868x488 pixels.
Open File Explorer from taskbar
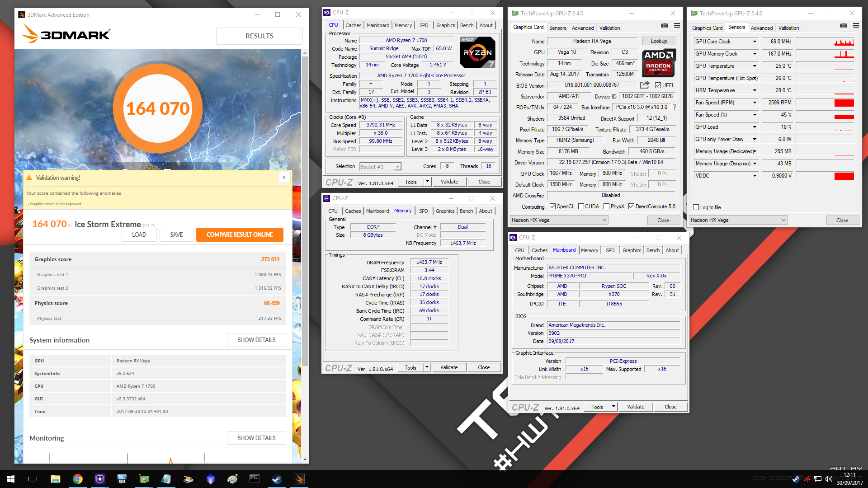tap(55, 479)
